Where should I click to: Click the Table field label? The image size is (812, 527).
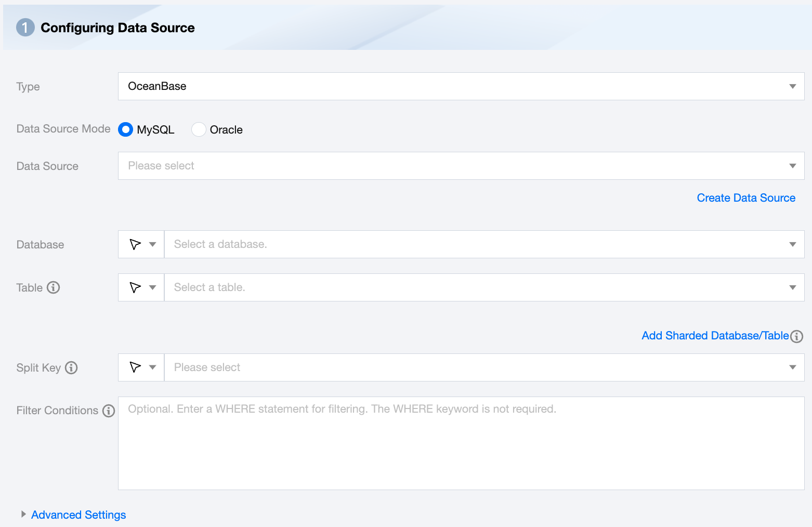point(30,288)
